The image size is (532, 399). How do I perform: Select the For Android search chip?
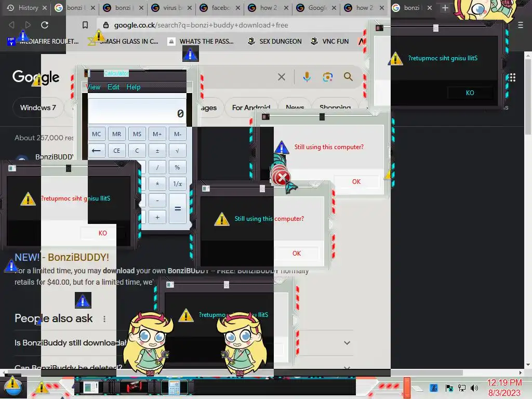251,108
